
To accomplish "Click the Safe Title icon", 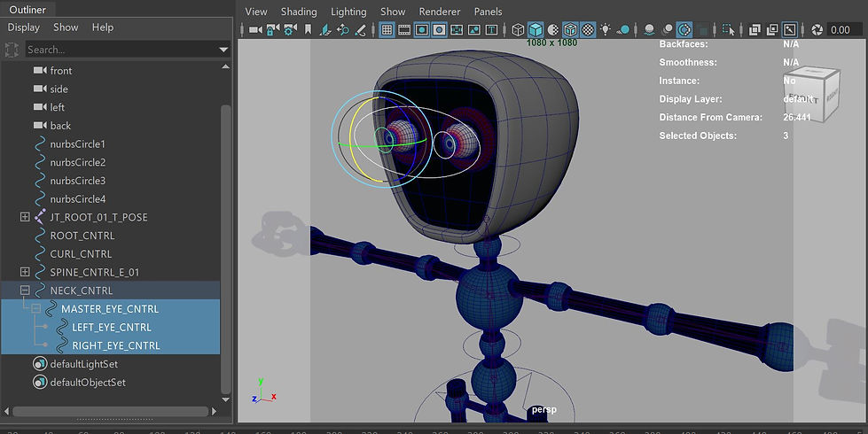I will [491, 30].
